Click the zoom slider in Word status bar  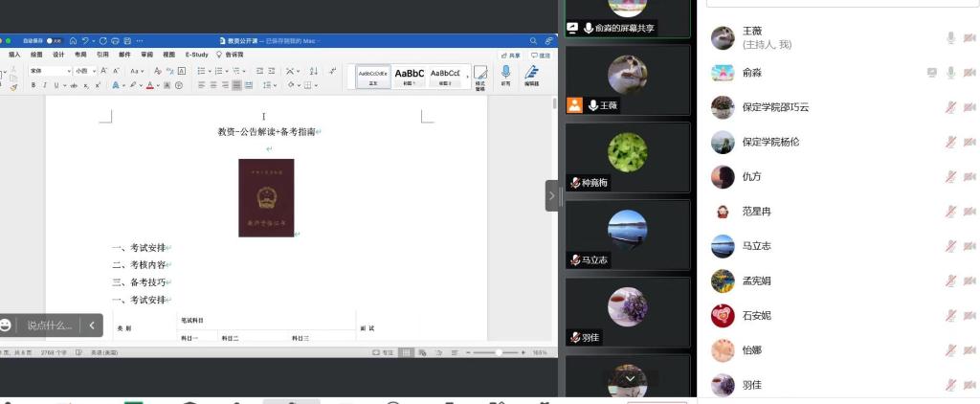(498, 352)
